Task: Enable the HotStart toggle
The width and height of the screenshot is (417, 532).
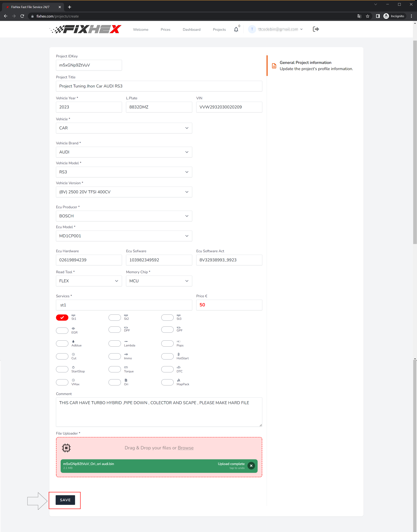Action: (x=167, y=356)
